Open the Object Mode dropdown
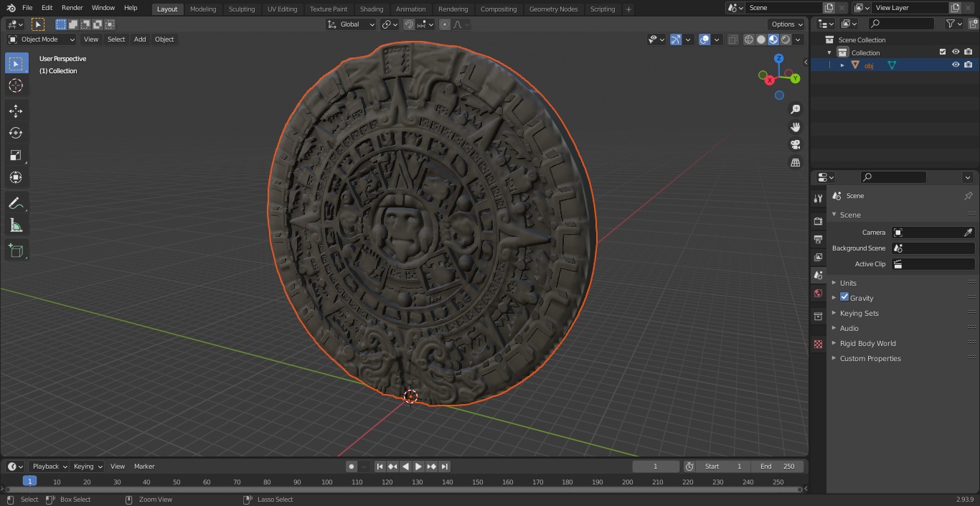 pyautogui.click(x=42, y=39)
